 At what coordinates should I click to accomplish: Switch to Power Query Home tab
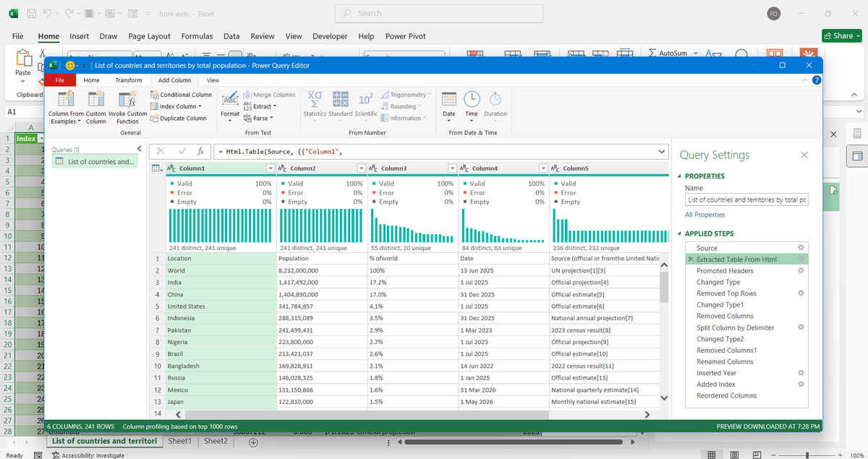pyautogui.click(x=92, y=80)
